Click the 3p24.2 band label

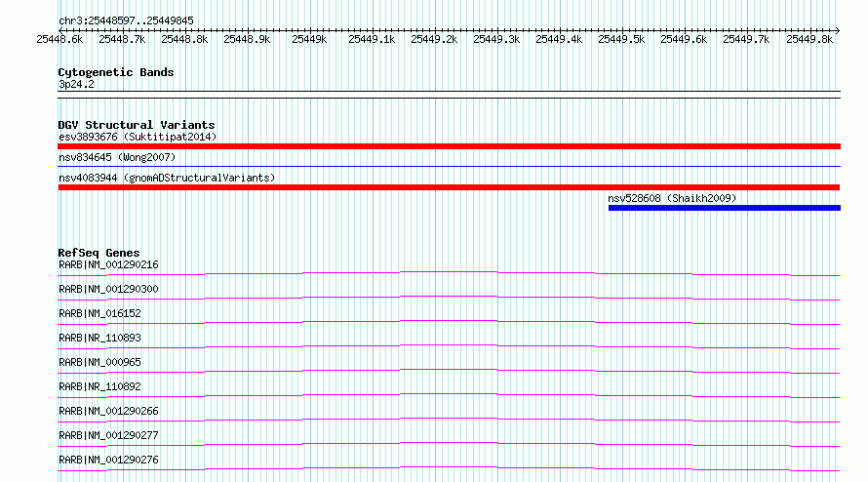pyautogui.click(x=76, y=84)
